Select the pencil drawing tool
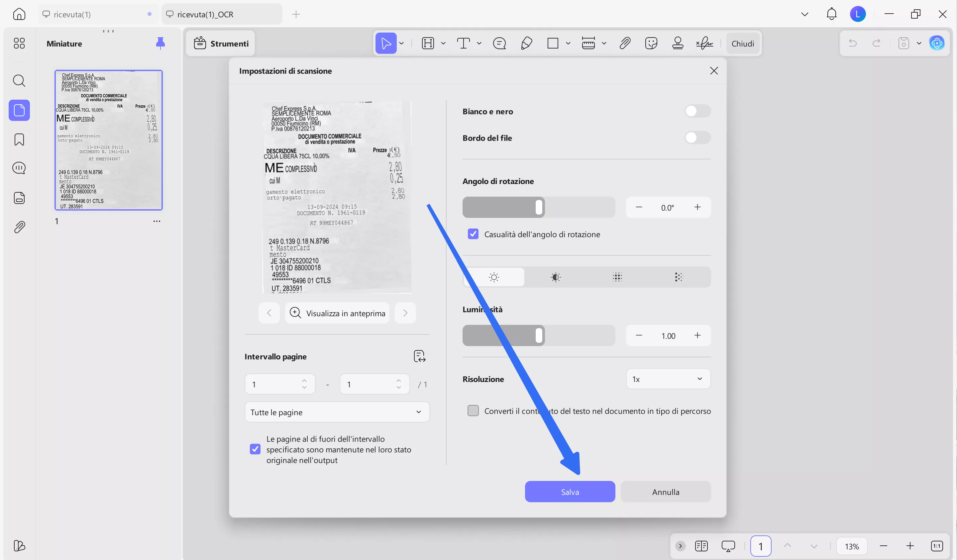 coord(526,43)
